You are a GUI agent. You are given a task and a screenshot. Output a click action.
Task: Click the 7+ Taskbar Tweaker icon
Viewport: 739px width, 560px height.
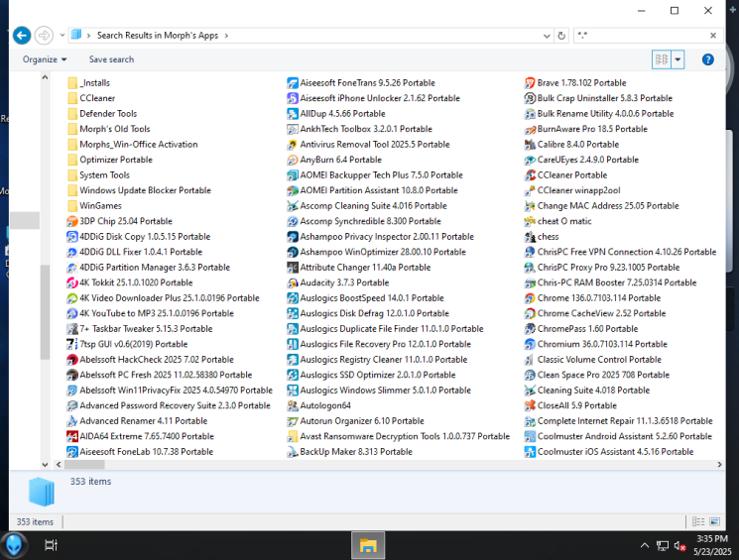coord(72,329)
